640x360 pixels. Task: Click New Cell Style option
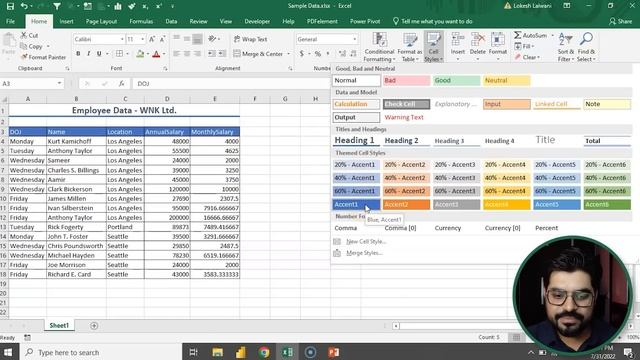pyautogui.click(x=366, y=242)
